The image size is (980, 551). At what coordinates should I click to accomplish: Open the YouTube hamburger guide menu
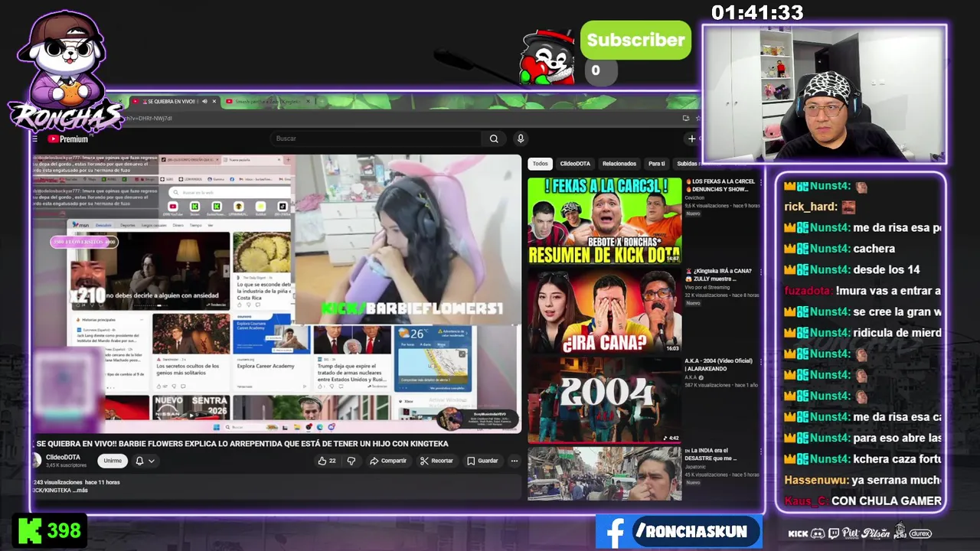point(34,139)
